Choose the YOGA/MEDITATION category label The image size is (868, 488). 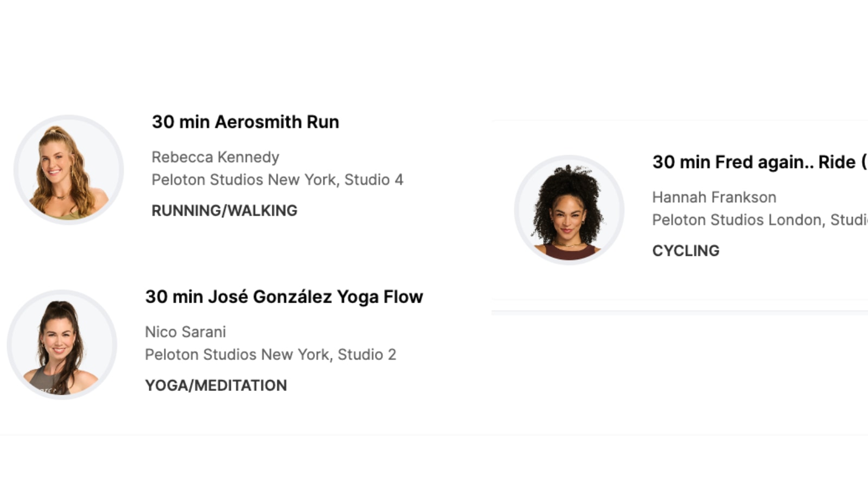point(215,386)
